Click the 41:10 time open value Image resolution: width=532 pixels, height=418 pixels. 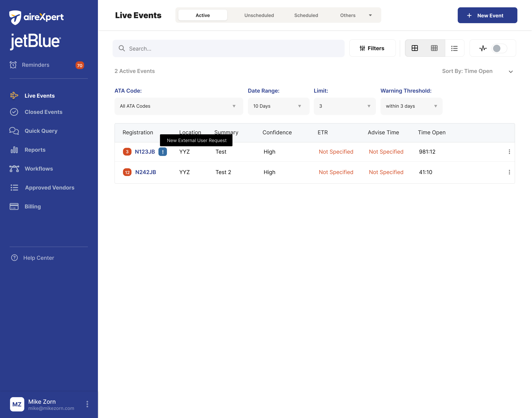point(425,172)
